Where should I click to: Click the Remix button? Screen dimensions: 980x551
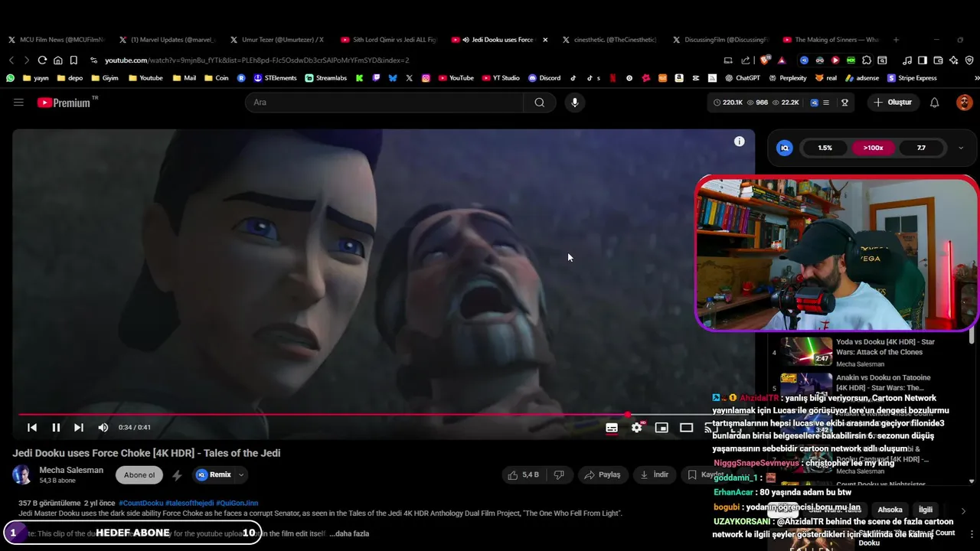pyautogui.click(x=214, y=475)
